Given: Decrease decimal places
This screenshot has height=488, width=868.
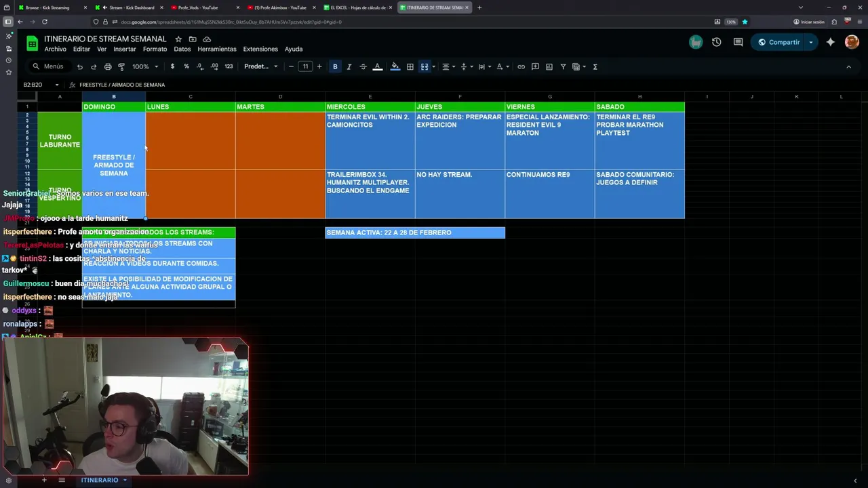Looking at the screenshot, I should coord(199,66).
